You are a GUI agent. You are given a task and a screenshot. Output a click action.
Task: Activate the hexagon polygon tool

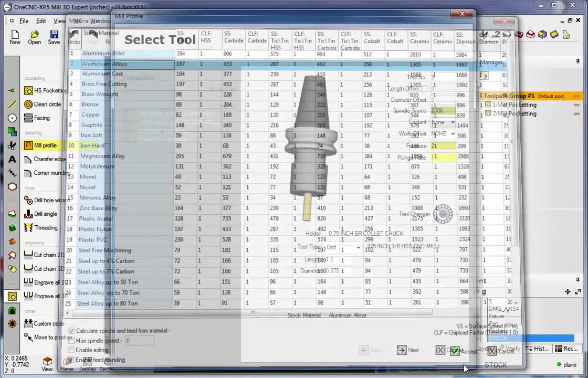click(x=12, y=186)
